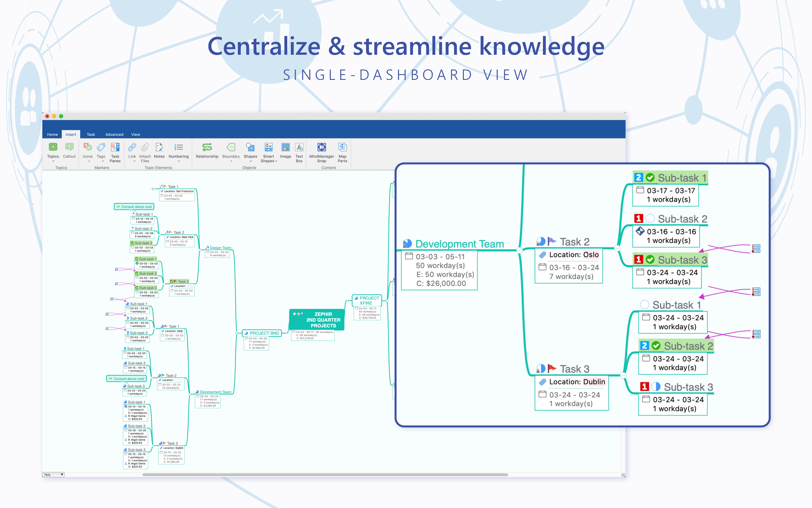Toggle empty progress circle on Sub-task 2 dated 03-16
812x508 pixels.
(x=650, y=219)
